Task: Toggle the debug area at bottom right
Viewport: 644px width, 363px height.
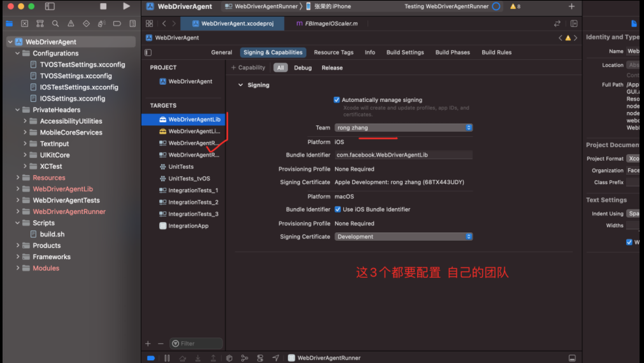Action: 572,358
